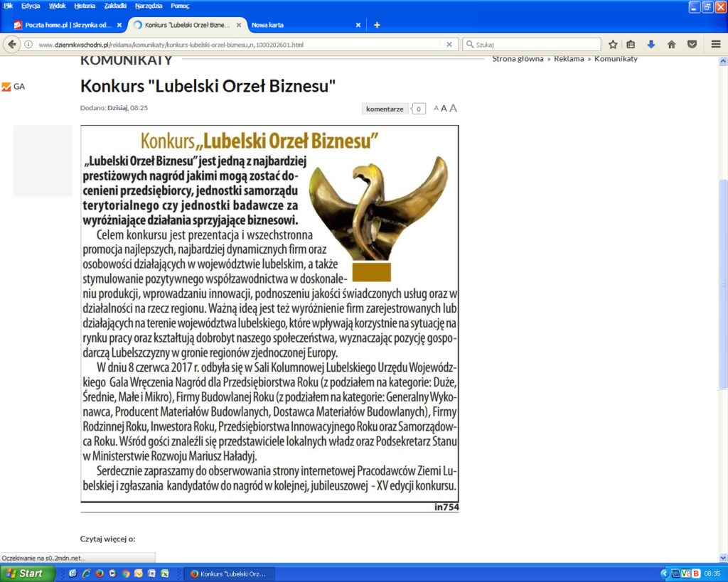728x582 pixels.
Task: Bookmark this page with the star icon
Action: pos(613,44)
